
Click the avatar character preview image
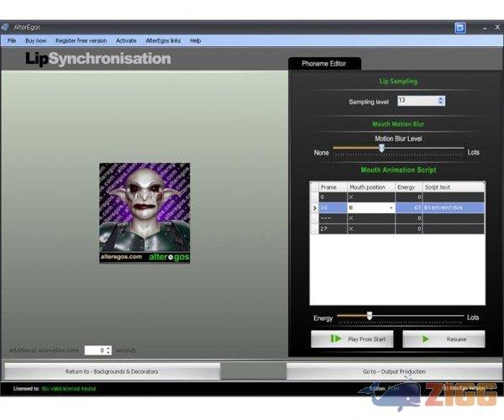(144, 213)
